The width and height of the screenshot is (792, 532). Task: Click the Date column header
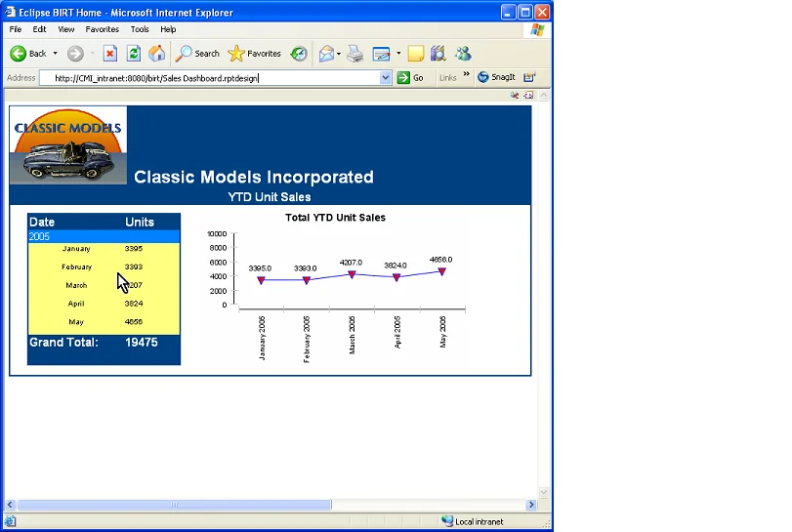(x=42, y=223)
